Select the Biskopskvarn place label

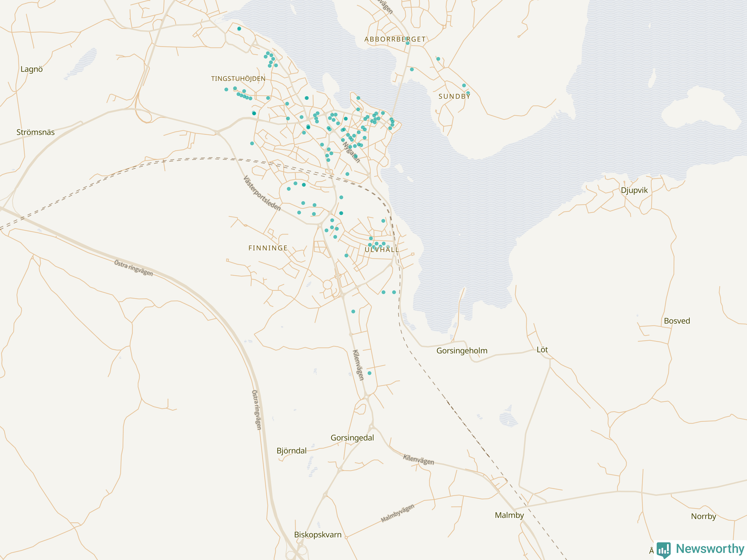coord(317,535)
